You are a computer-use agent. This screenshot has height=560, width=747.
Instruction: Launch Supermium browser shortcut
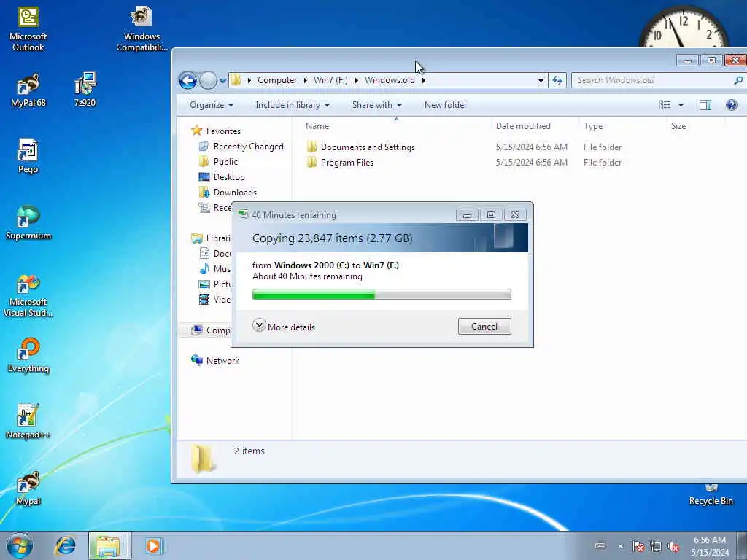(28, 223)
